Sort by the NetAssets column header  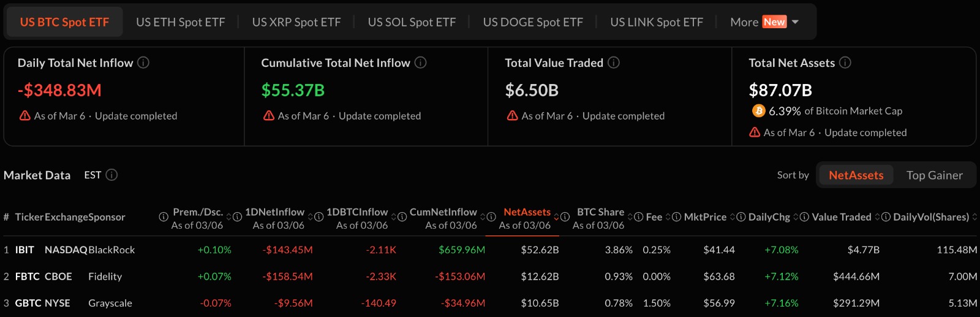coord(527,212)
